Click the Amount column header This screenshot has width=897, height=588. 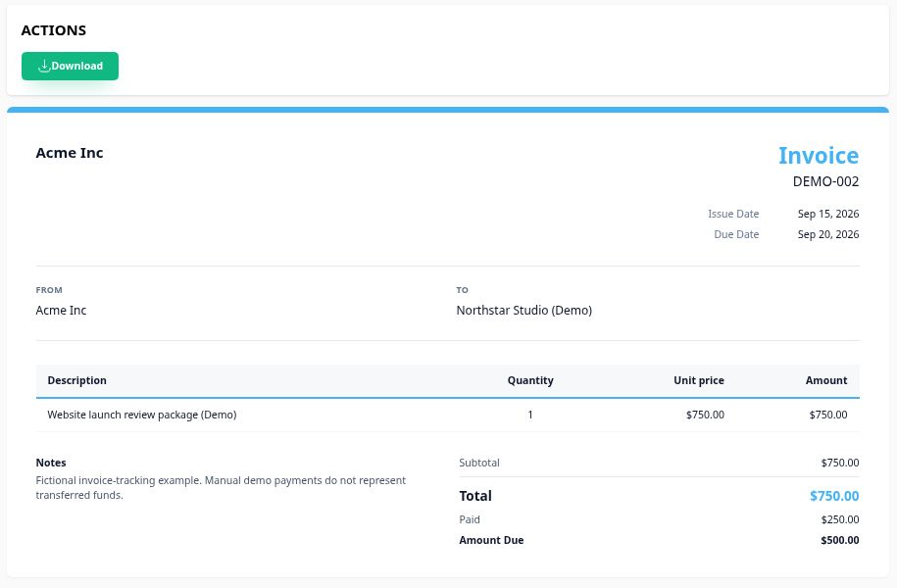(826, 380)
